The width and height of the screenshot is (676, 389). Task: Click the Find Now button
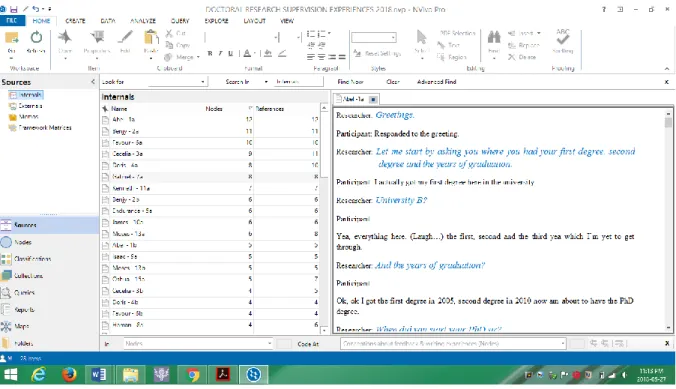(350, 82)
